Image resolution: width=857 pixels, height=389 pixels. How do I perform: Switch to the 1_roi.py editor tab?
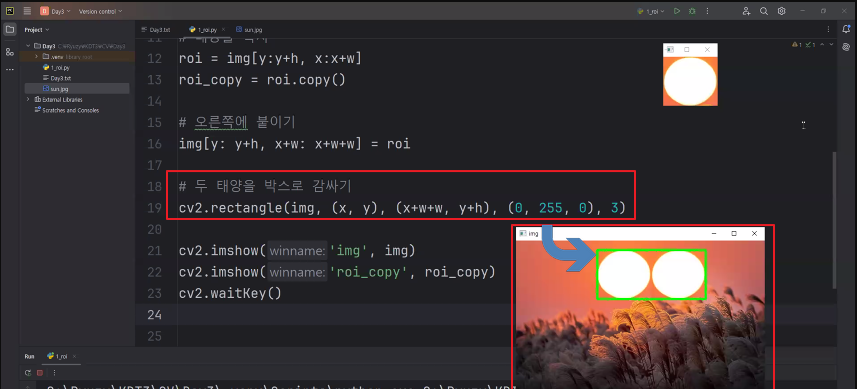pos(207,30)
